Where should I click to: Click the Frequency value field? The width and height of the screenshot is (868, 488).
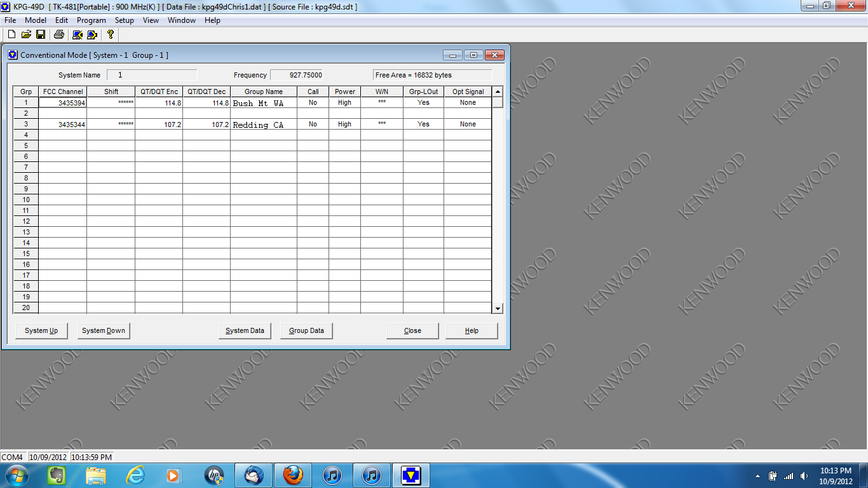point(297,75)
